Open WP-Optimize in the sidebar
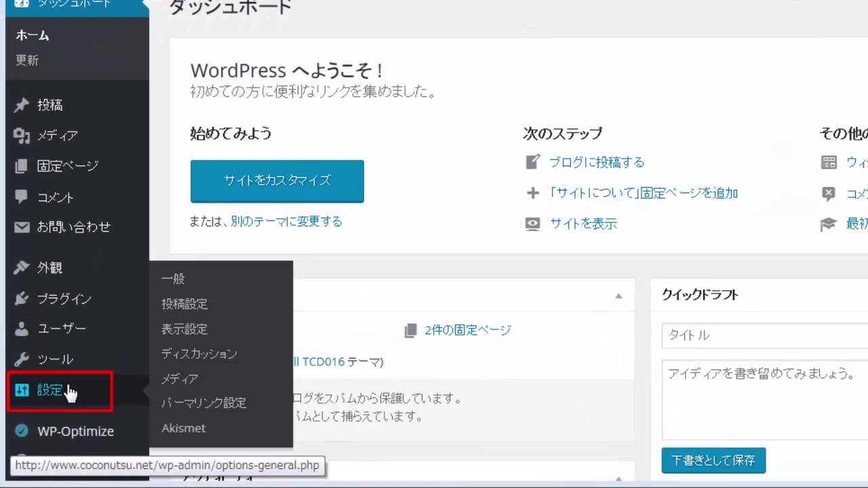 (x=75, y=431)
